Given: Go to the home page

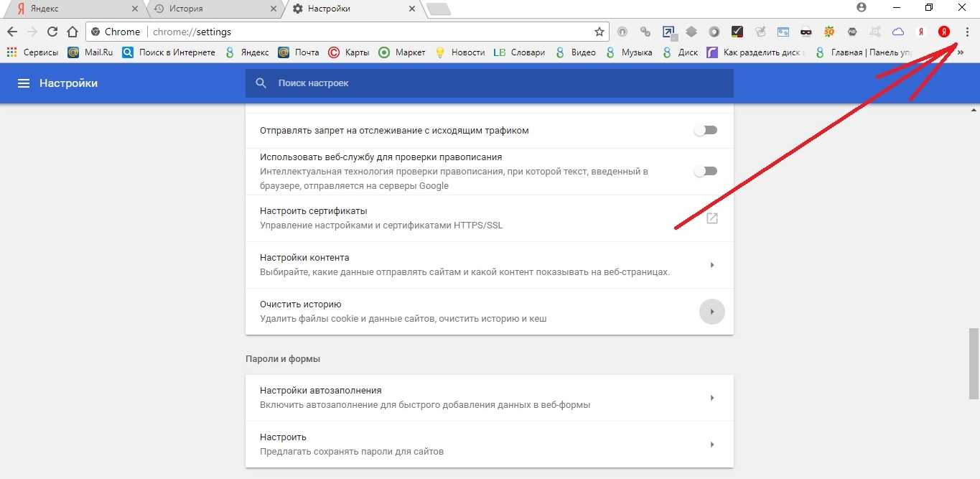Looking at the screenshot, I should [72, 32].
